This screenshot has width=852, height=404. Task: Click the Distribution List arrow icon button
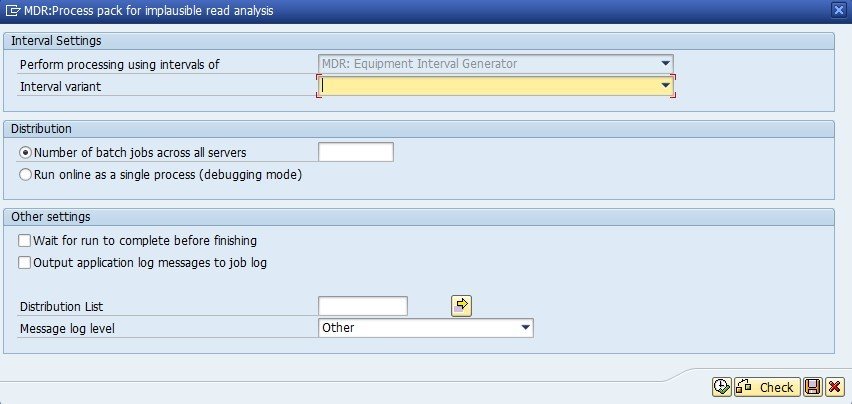(461, 305)
